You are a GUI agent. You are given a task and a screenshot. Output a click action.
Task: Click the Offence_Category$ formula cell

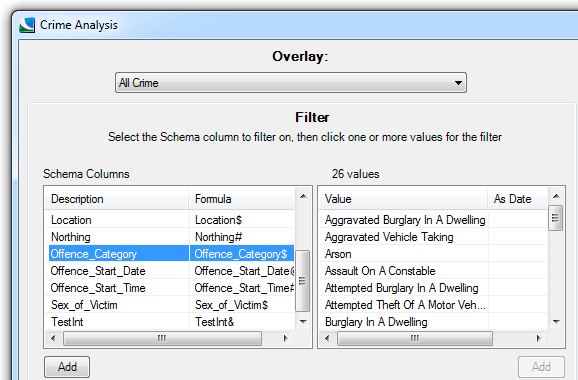point(241,254)
